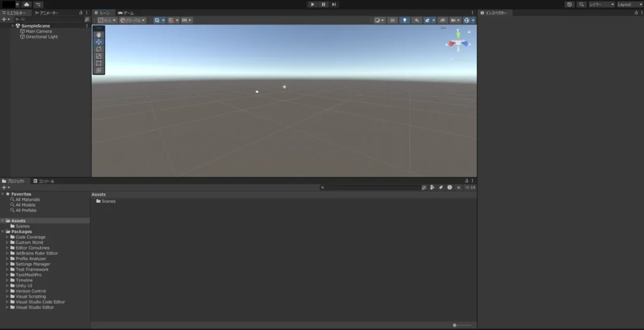The image size is (644, 330).
Task: Open Project search-by-type filter icon
Action: (x=432, y=188)
